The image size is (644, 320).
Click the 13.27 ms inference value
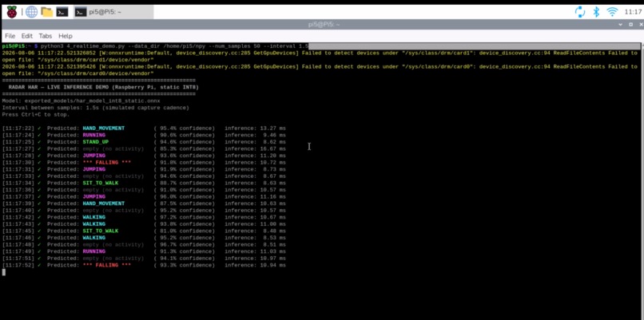pyautogui.click(x=274, y=128)
